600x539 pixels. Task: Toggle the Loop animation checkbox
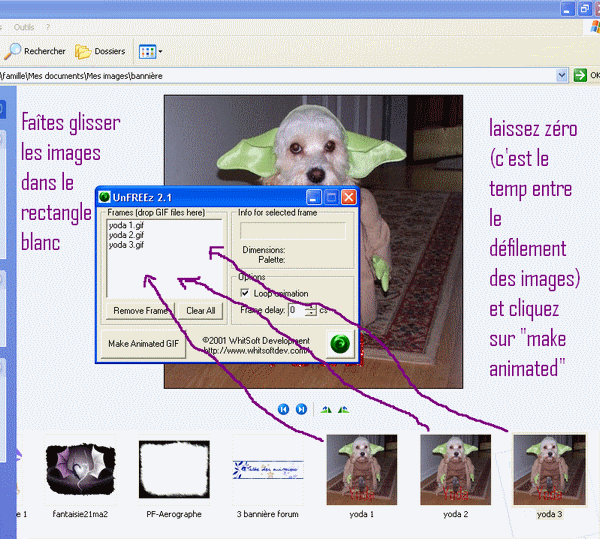point(245,293)
